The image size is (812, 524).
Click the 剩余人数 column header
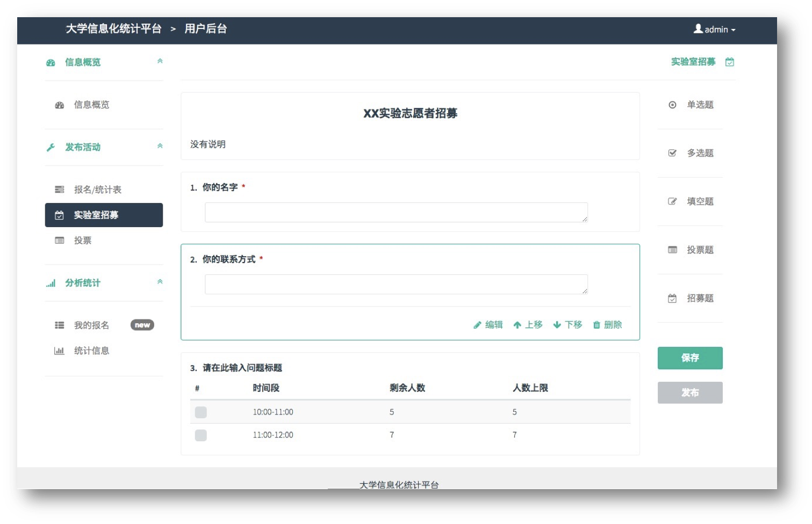407,388
